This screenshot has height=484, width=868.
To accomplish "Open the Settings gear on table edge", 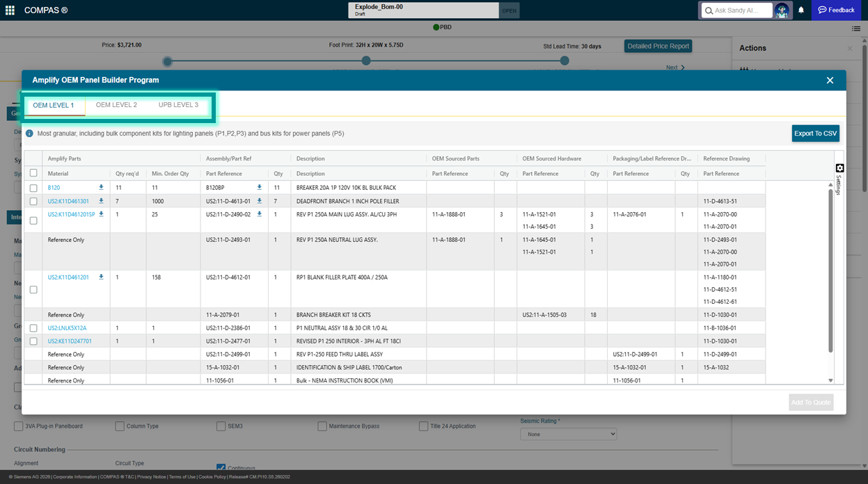I will pos(839,168).
